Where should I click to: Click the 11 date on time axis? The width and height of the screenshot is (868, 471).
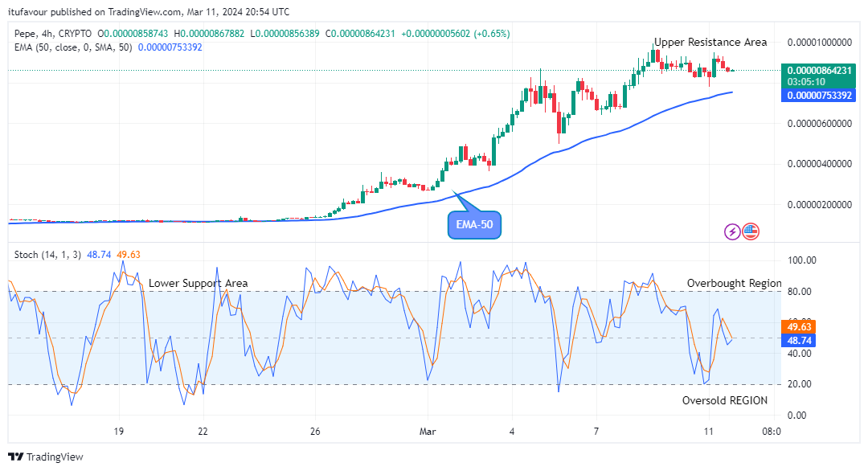tap(709, 431)
